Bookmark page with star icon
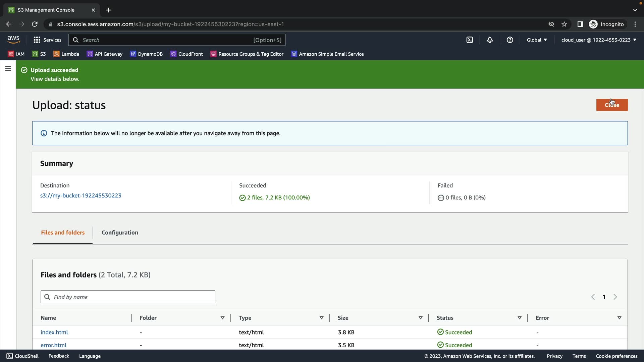This screenshot has width=644, height=362. click(564, 24)
